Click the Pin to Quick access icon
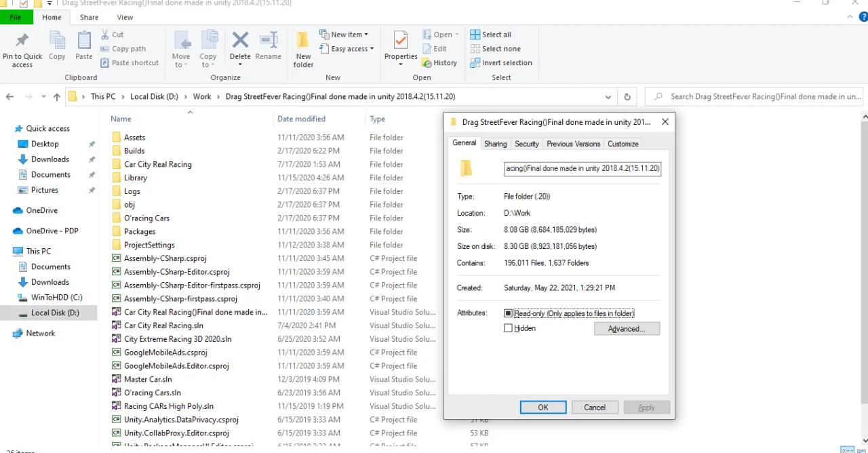The width and height of the screenshot is (868, 453). pos(22,41)
